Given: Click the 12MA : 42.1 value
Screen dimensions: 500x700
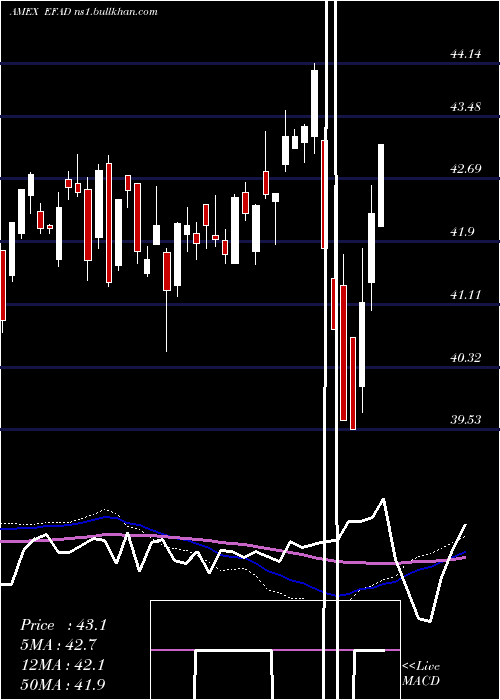Looking at the screenshot, I should (63, 665).
